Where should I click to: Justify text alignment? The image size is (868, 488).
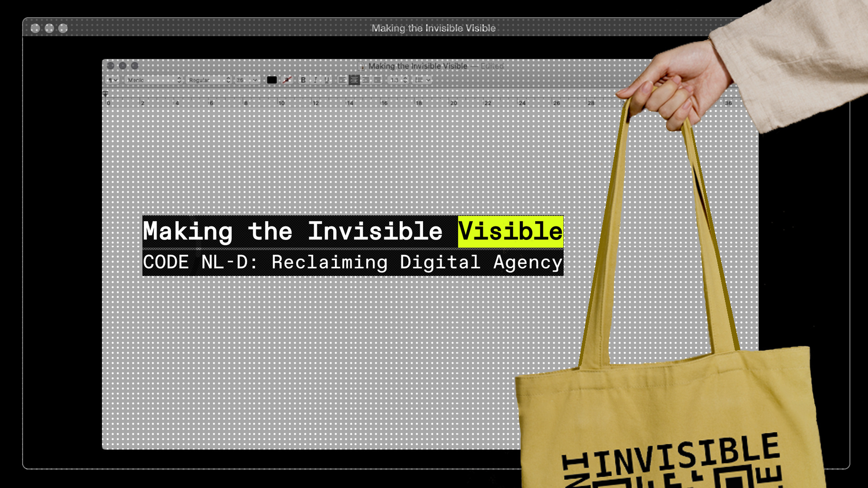coord(377,80)
